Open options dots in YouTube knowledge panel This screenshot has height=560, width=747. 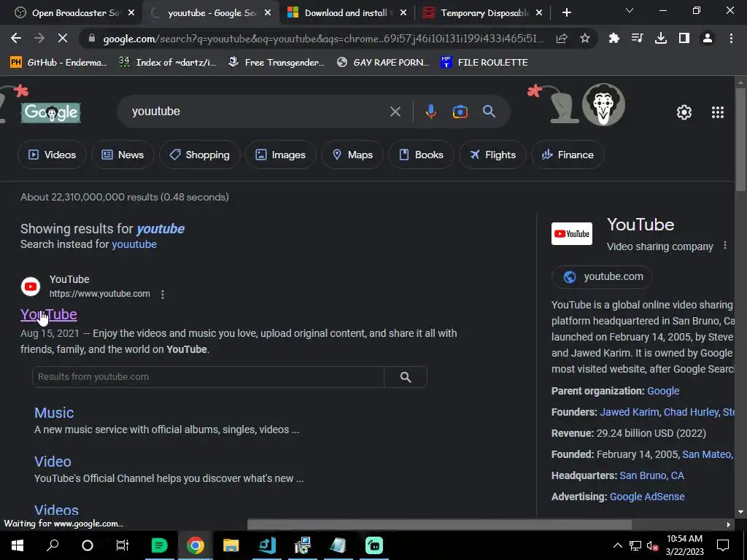724,245
